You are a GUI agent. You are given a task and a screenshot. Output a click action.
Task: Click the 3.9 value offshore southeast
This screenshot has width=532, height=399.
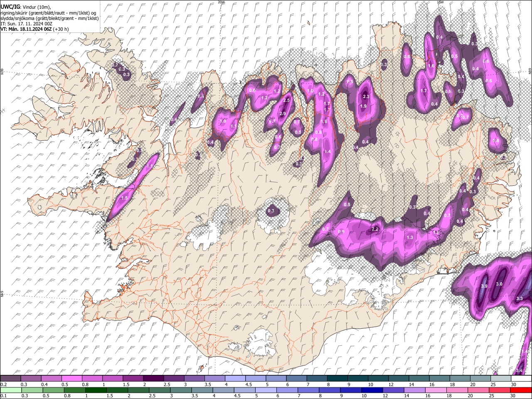coord(484,286)
